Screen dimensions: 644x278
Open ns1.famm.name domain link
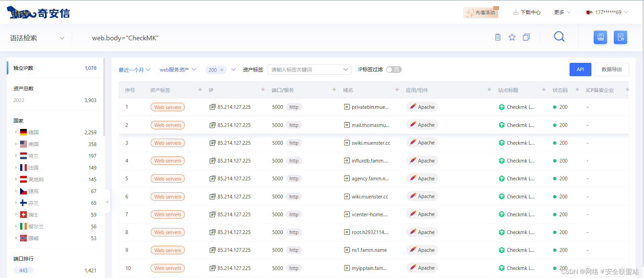click(x=369, y=250)
